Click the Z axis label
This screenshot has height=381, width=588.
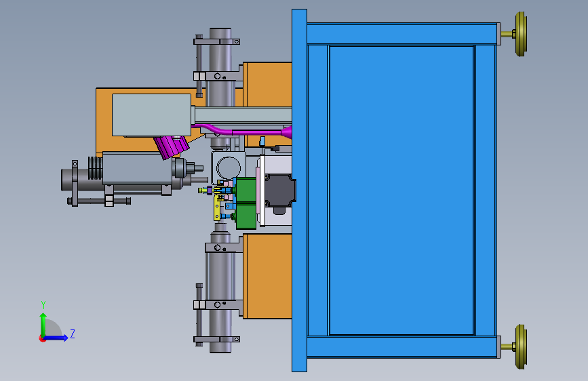tap(73, 334)
